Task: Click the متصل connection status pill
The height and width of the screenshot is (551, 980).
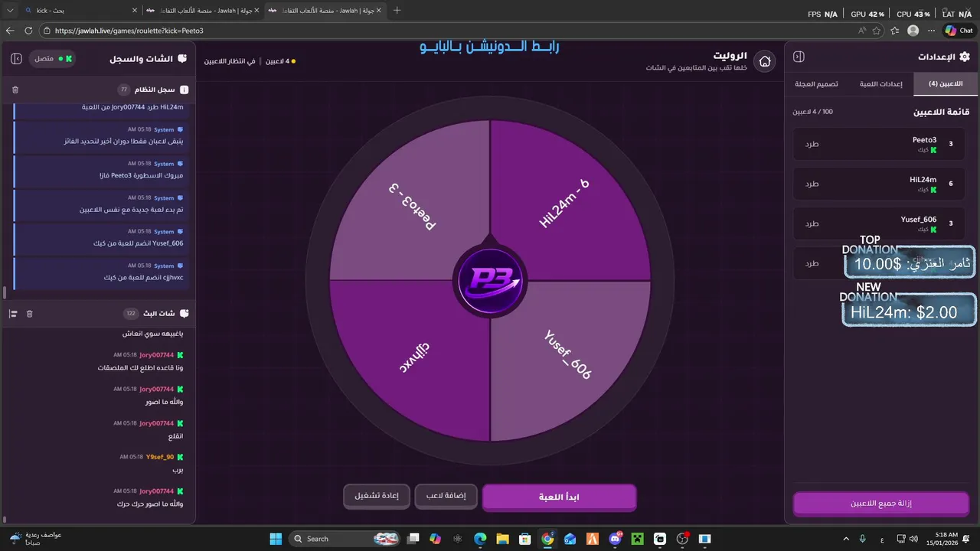Action: coord(53,58)
